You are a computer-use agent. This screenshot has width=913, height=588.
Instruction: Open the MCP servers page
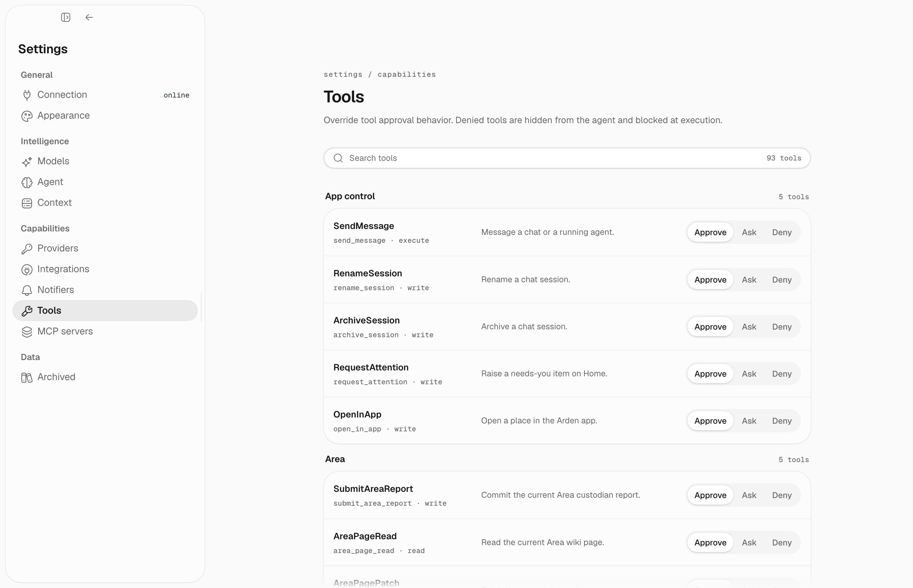point(105,331)
